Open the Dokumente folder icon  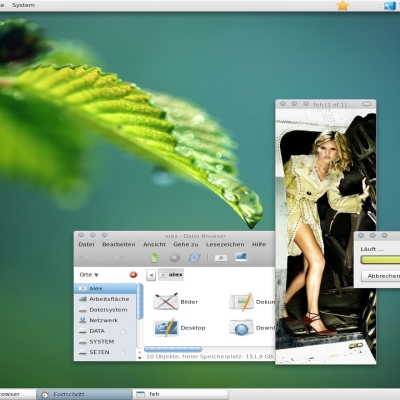click(x=241, y=302)
